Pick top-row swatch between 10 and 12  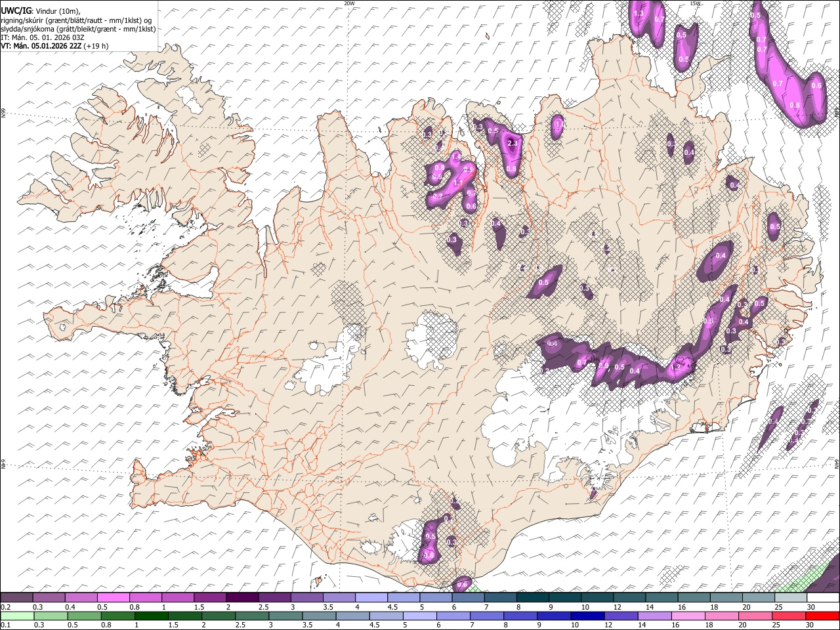pyautogui.click(x=597, y=598)
